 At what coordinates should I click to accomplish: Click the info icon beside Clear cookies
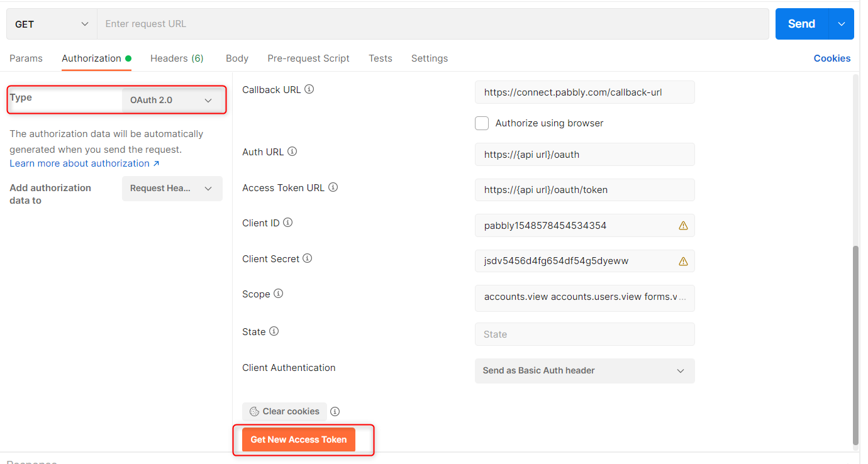tap(335, 411)
